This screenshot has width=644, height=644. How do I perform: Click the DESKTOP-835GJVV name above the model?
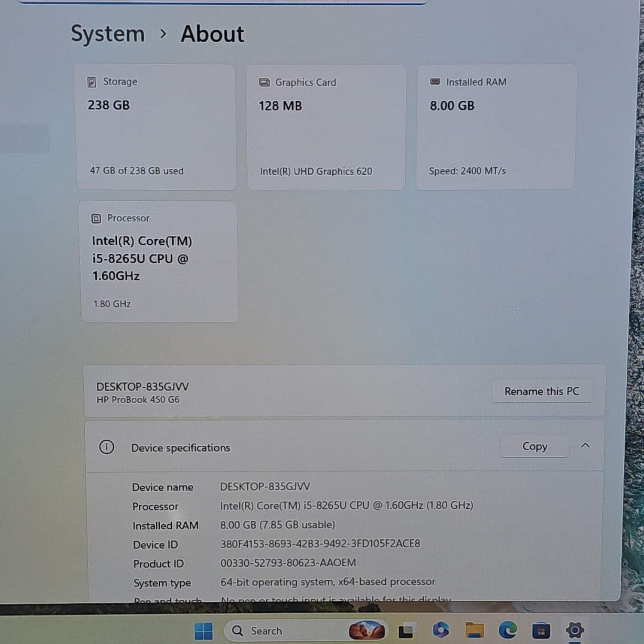(x=143, y=386)
